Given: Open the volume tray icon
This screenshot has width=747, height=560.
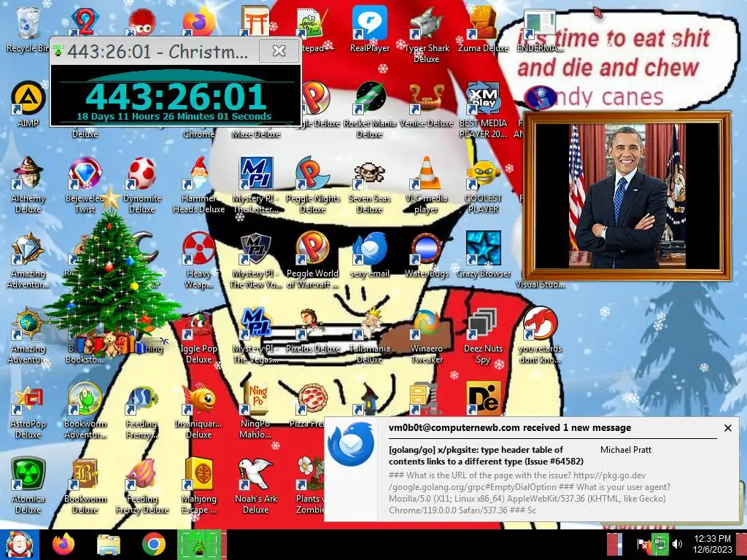Looking at the screenshot, I should 677,544.
